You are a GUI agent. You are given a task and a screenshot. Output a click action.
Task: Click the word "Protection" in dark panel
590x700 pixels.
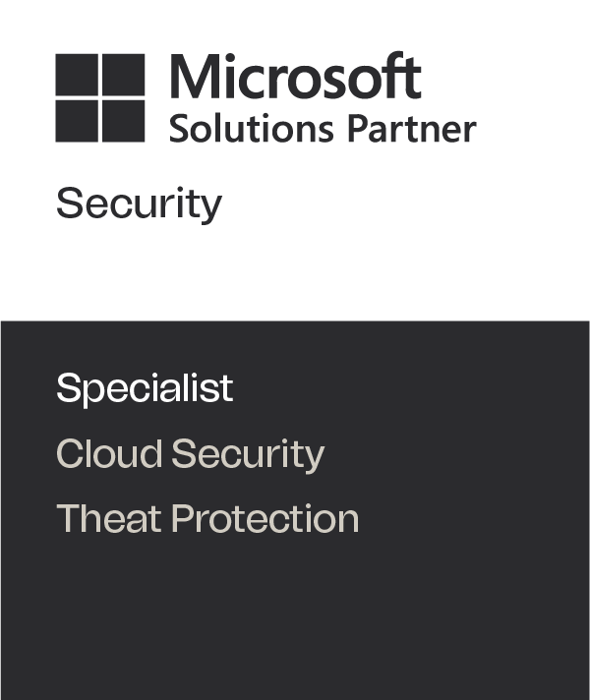265,518
